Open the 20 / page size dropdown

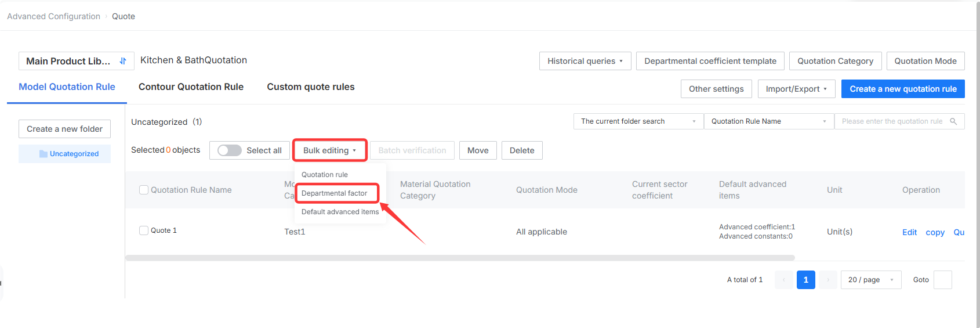[x=871, y=280]
